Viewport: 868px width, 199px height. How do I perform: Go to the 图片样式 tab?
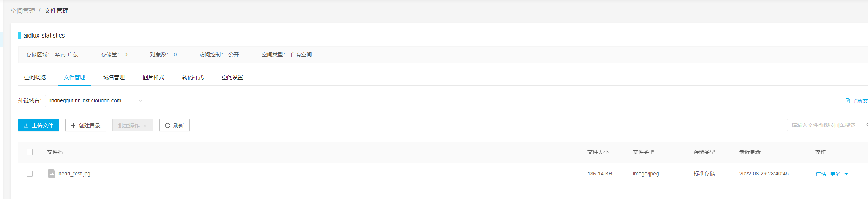coord(153,77)
